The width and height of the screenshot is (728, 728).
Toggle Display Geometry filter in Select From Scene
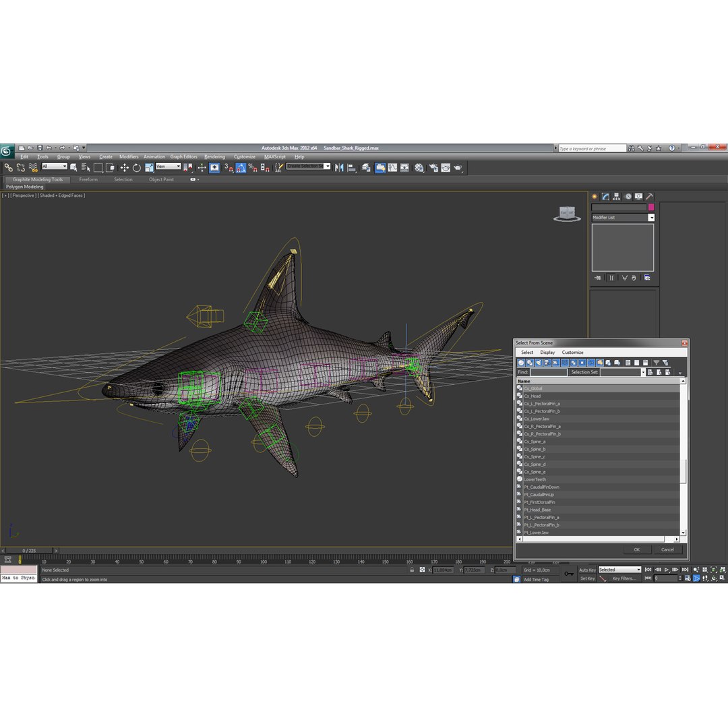(x=521, y=363)
